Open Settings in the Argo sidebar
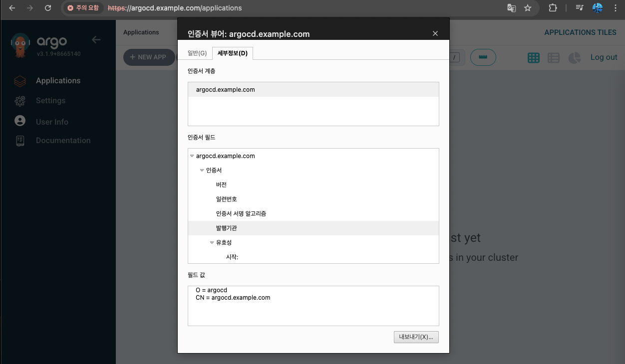625x364 pixels. click(x=50, y=101)
